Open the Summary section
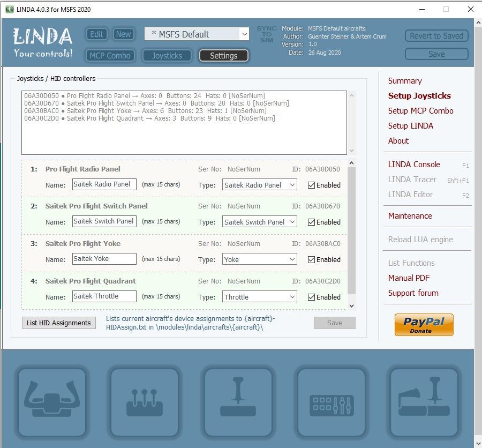Screen dimensions: 482x448 point(405,81)
